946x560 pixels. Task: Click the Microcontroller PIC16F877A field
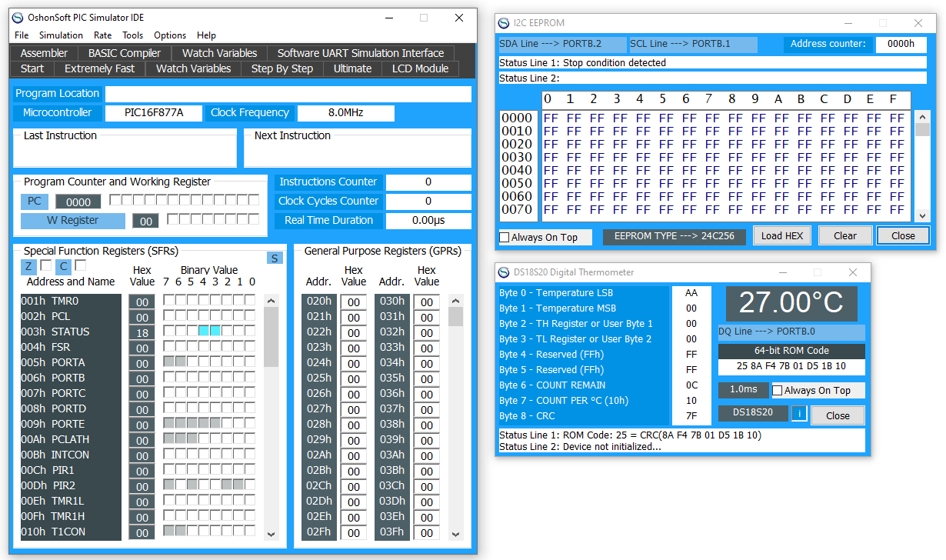coord(154,113)
